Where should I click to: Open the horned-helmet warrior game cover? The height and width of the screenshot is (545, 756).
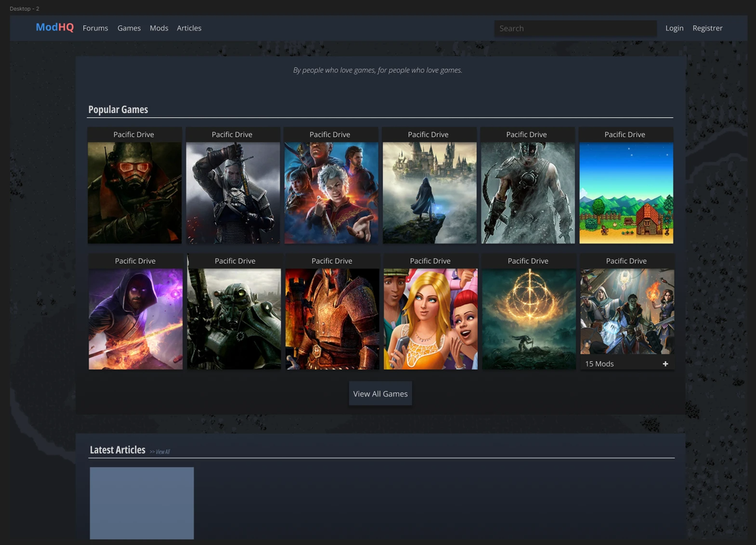(x=528, y=193)
